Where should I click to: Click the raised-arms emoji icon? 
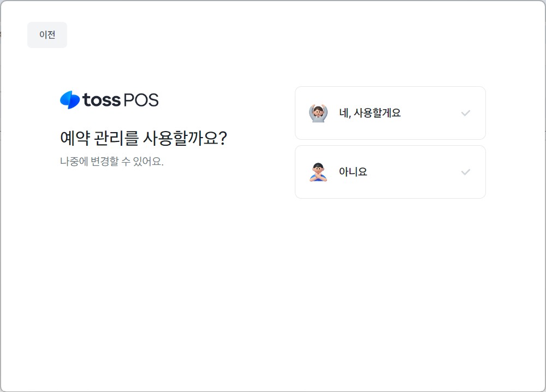click(x=318, y=113)
